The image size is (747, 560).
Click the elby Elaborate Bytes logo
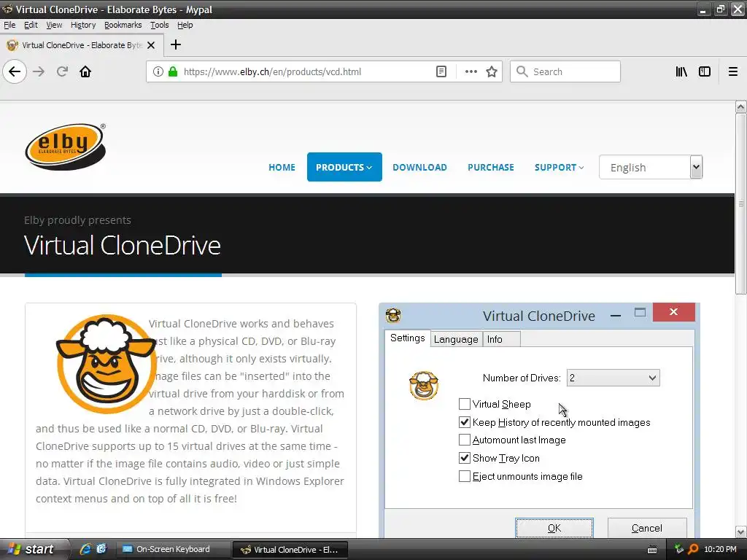point(66,146)
